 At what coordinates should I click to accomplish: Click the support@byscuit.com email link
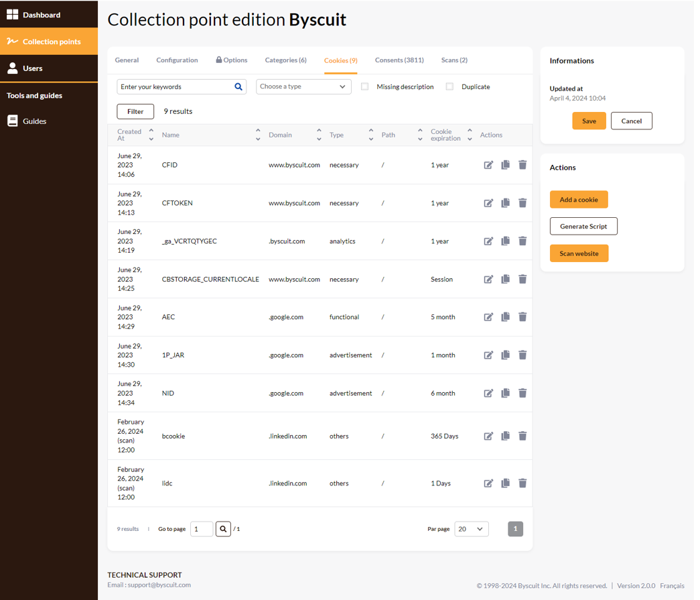(159, 585)
